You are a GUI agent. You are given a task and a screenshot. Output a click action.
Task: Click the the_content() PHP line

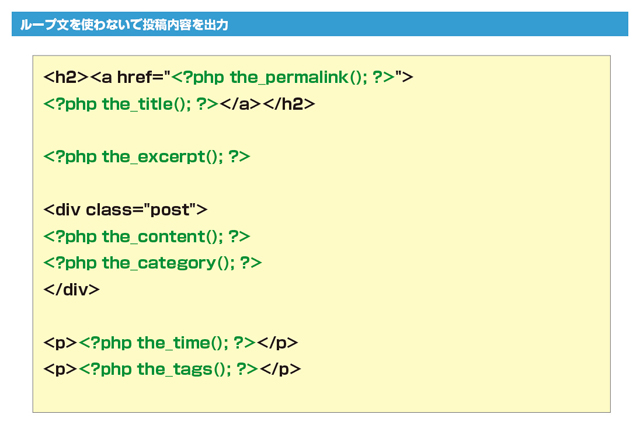[147, 237]
